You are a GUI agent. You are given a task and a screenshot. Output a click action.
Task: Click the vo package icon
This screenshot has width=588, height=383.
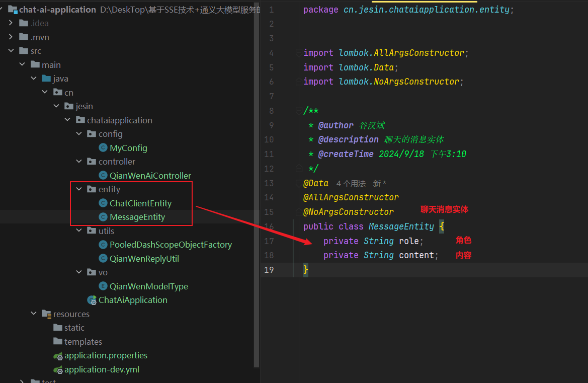[x=92, y=272]
